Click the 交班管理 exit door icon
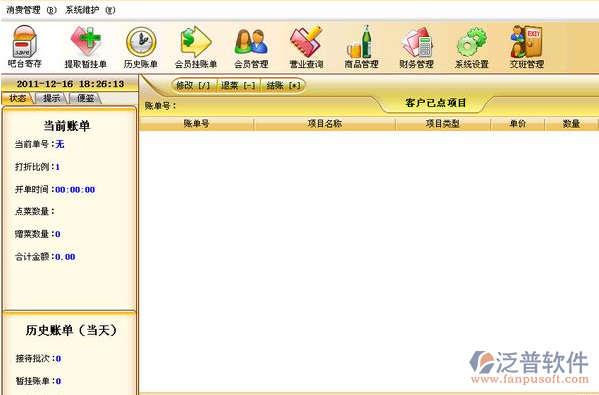599x395 pixels. pyautogui.click(x=526, y=41)
